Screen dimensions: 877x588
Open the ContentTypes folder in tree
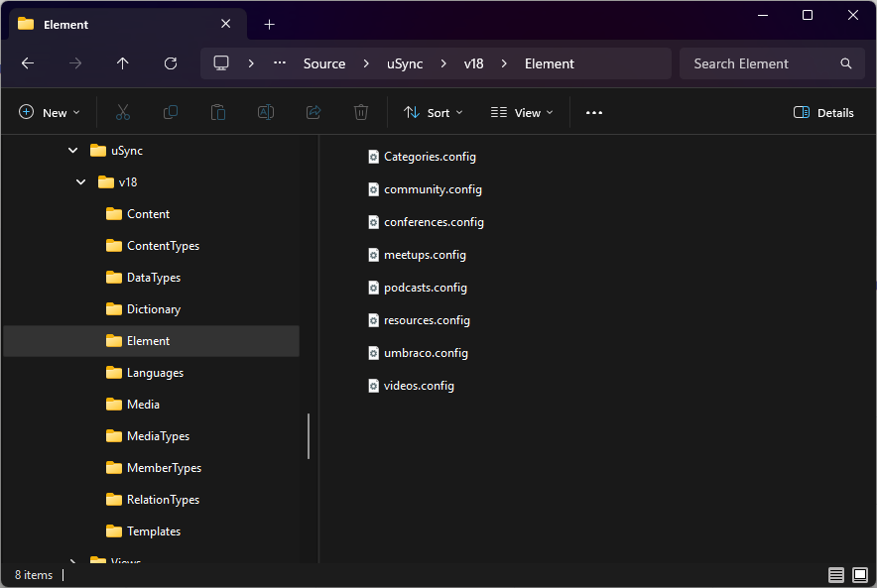tap(151, 246)
